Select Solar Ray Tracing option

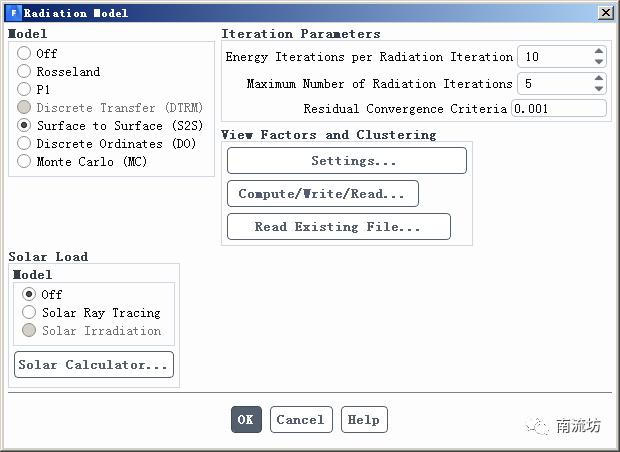(29, 313)
